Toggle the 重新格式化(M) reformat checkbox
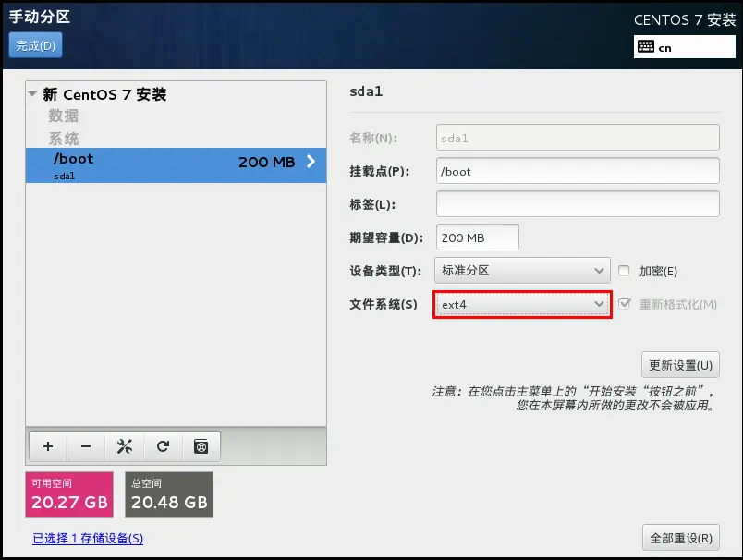 625,304
